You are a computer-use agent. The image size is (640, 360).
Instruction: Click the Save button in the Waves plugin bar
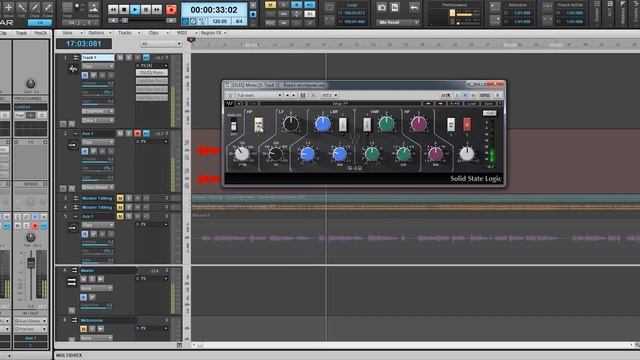point(488,104)
